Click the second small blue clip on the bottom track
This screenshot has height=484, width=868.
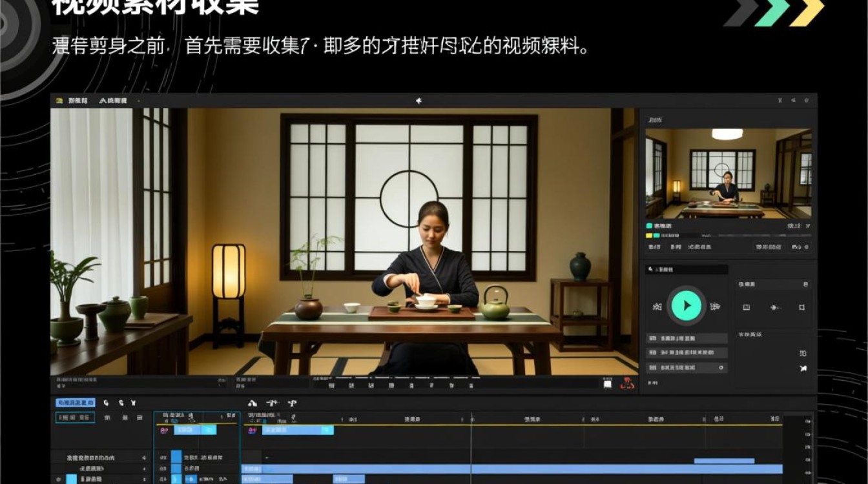[x=349, y=479]
